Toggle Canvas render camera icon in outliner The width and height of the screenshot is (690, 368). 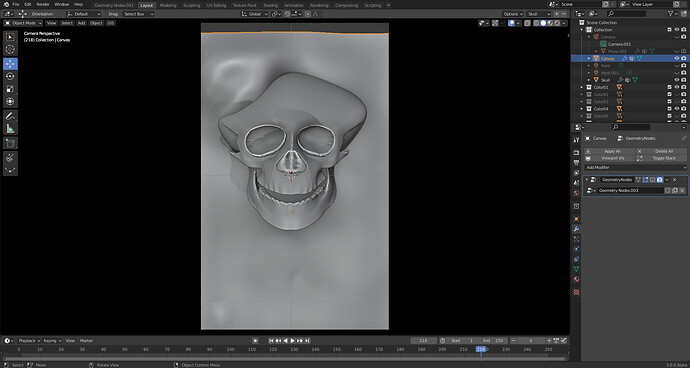pyautogui.click(x=683, y=58)
